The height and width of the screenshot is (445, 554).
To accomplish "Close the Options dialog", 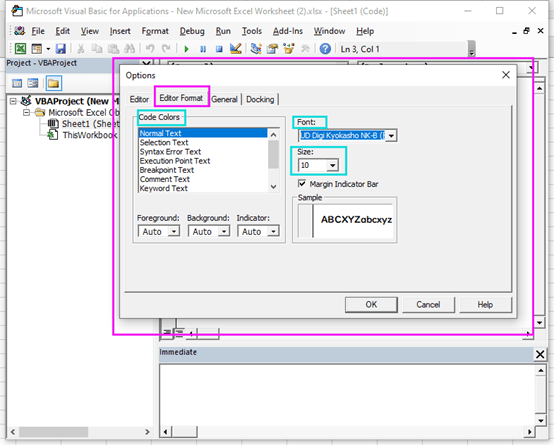I will (x=506, y=75).
